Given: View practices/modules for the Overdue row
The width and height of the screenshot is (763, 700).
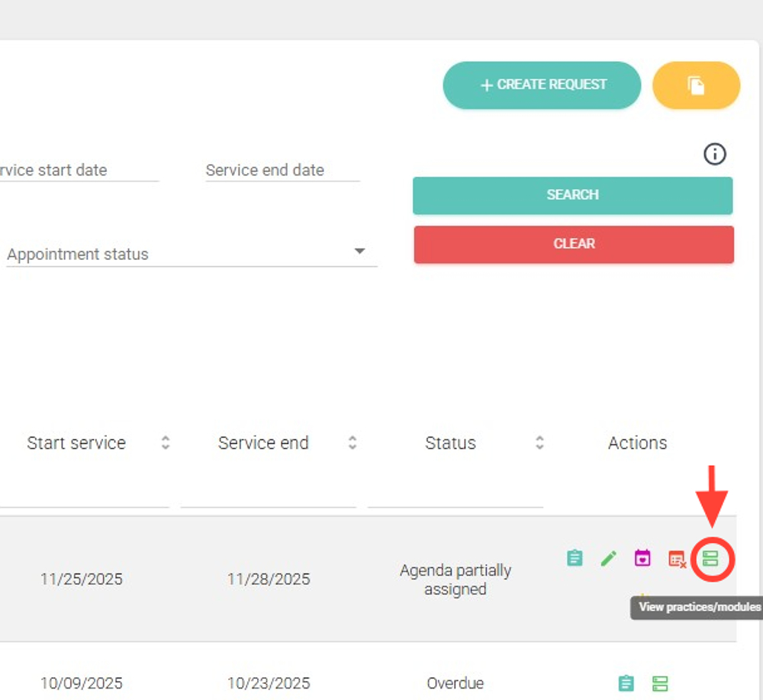Looking at the screenshot, I should pos(660,682).
